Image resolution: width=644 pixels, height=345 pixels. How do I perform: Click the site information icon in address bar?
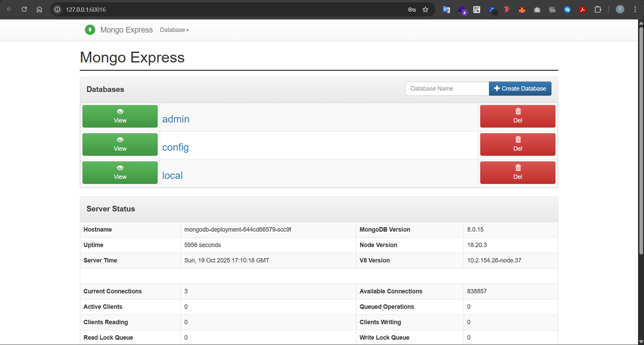[x=58, y=10]
